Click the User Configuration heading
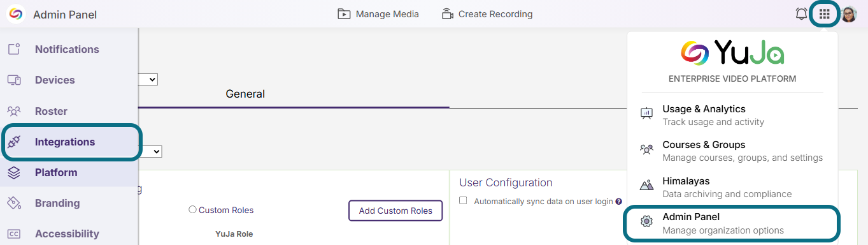 click(x=506, y=182)
